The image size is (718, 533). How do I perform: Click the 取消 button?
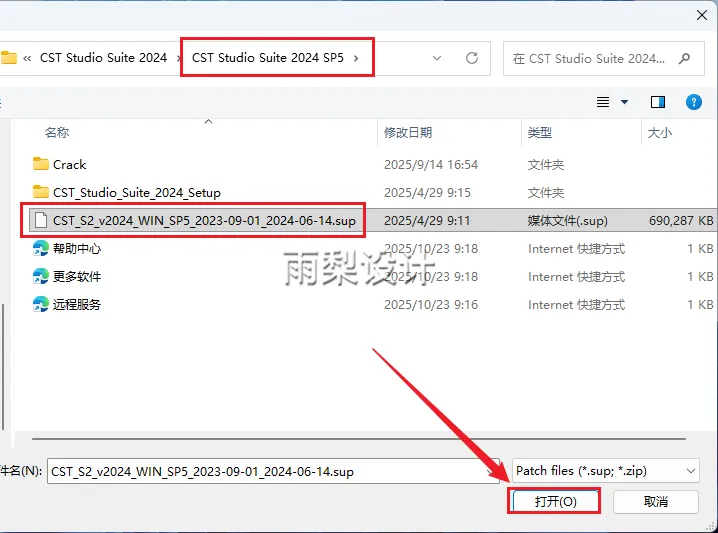coord(656,501)
